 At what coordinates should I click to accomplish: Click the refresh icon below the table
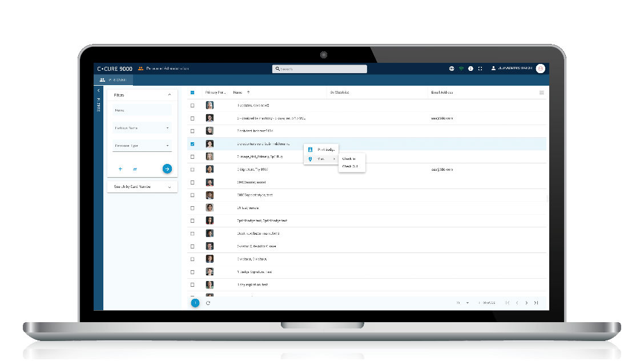pos(208,303)
